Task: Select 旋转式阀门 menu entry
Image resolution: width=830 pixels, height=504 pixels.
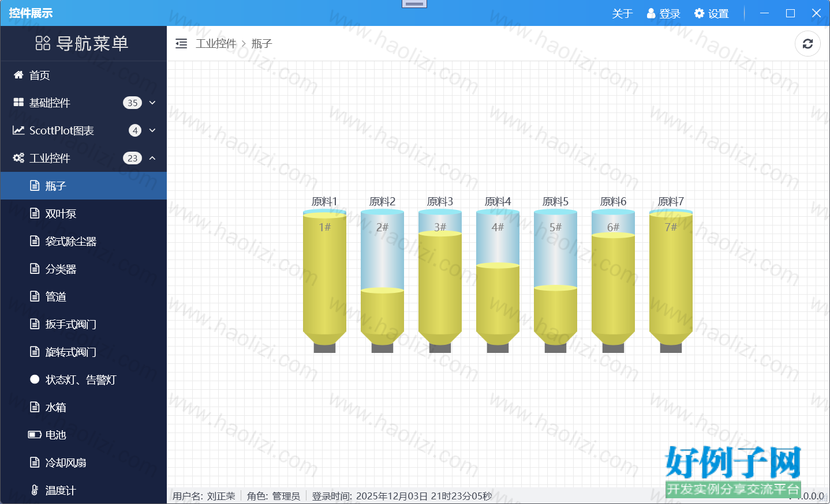Action: [x=84, y=352]
